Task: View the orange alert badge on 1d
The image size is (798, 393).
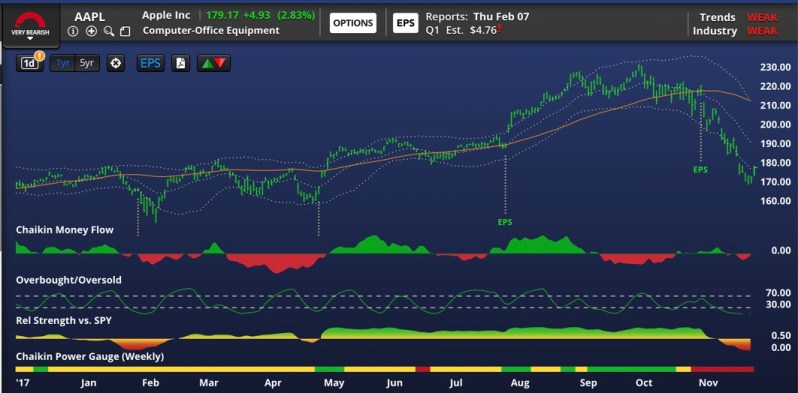Action: [x=40, y=56]
